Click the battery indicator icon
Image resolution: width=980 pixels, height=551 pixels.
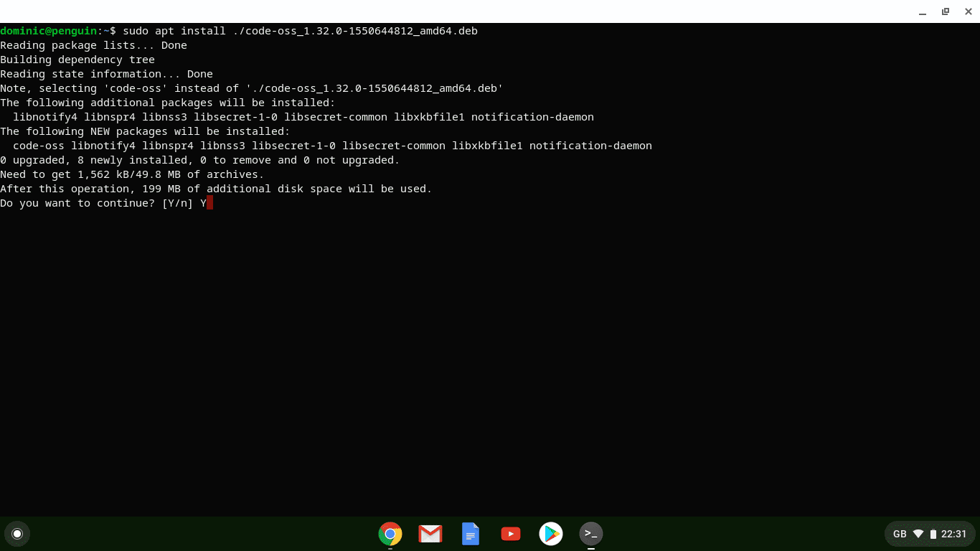click(x=933, y=534)
